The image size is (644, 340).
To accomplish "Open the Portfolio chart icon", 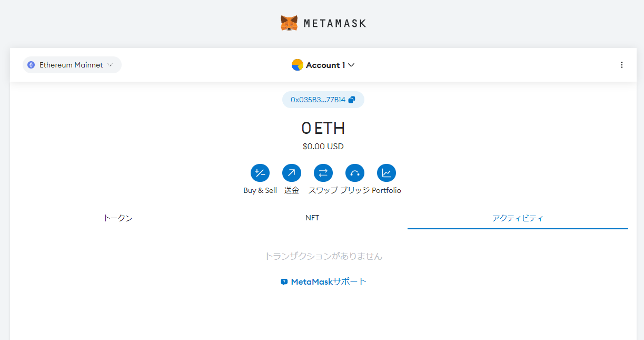I will [x=387, y=173].
